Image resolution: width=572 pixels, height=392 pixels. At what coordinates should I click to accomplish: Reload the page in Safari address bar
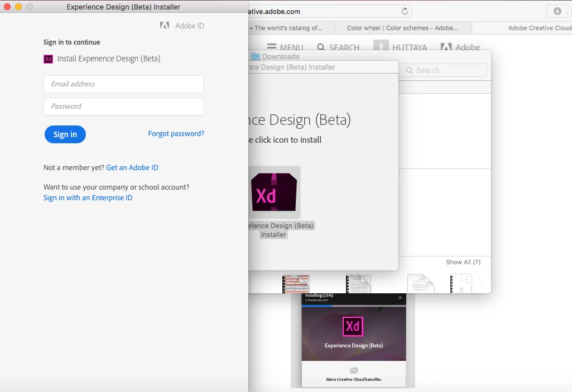coord(405,11)
